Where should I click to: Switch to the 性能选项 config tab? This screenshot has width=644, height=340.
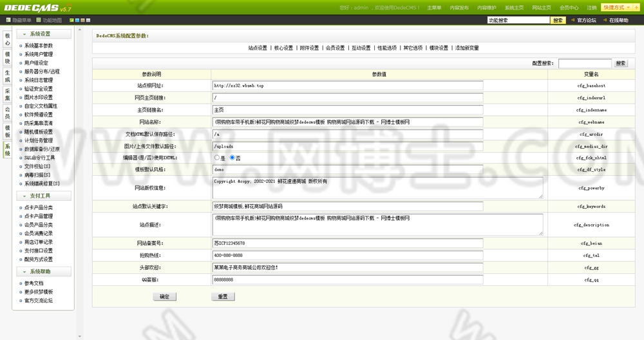387,48
